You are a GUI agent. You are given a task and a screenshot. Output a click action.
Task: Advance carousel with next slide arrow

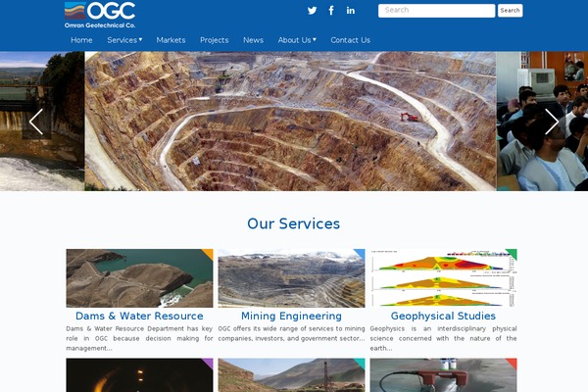click(552, 122)
